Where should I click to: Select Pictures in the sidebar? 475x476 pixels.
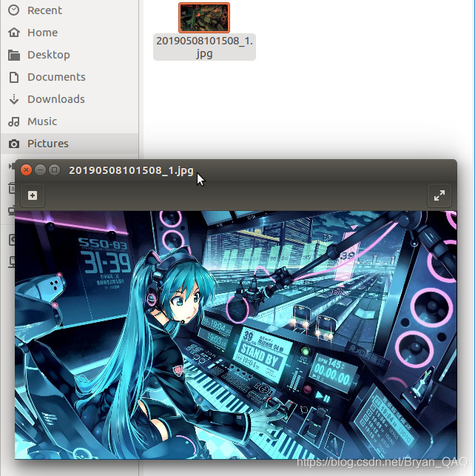69,144
